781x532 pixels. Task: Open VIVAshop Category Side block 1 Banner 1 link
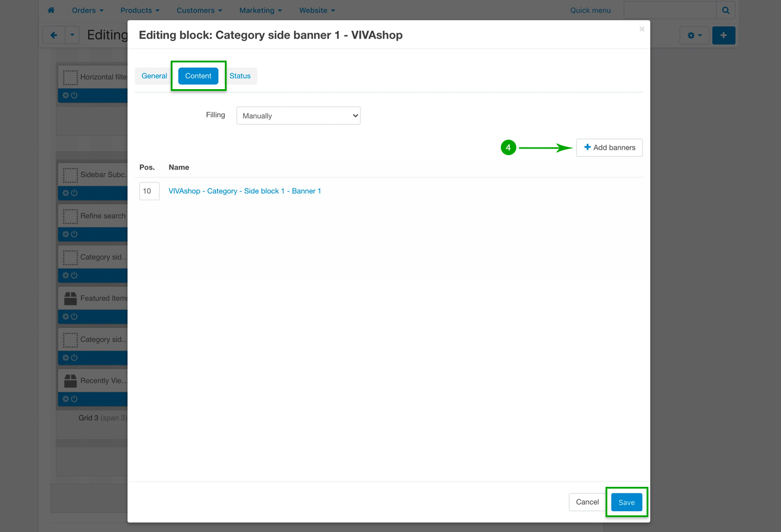[x=244, y=191]
